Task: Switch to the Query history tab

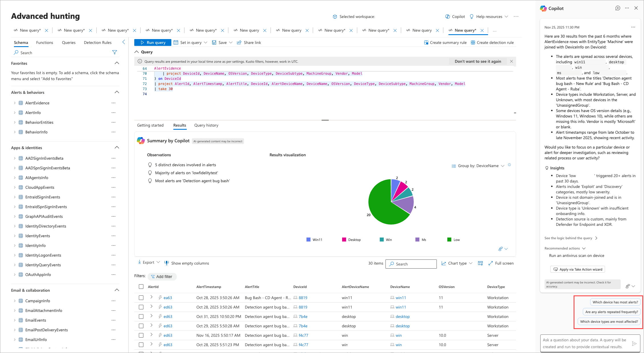Action: coord(206,125)
